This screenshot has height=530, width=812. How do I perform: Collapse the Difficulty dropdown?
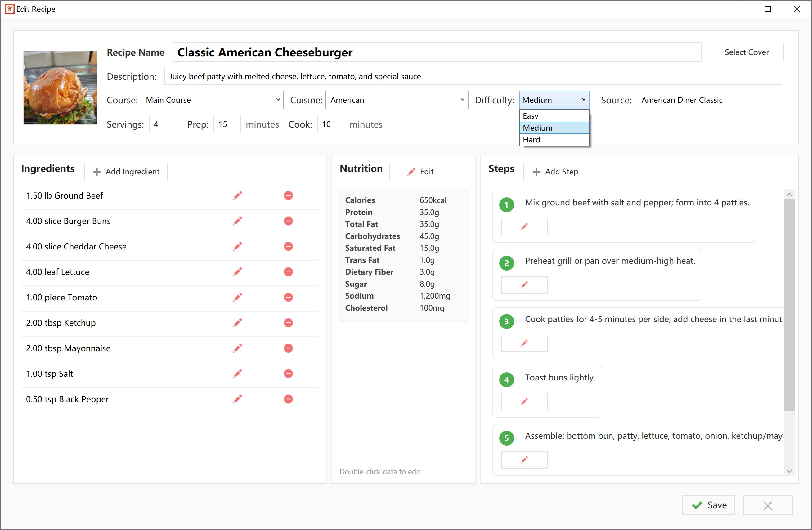(554, 100)
